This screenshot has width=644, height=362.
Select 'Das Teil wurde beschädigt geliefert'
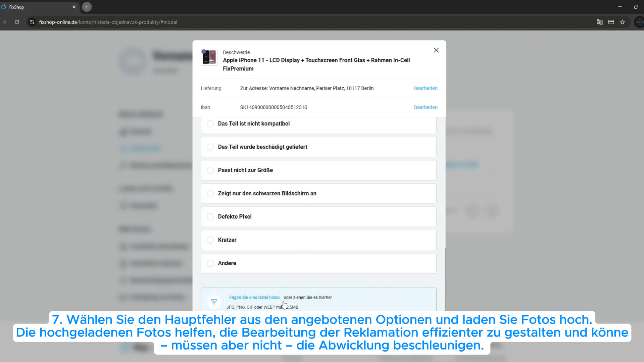click(210, 147)
